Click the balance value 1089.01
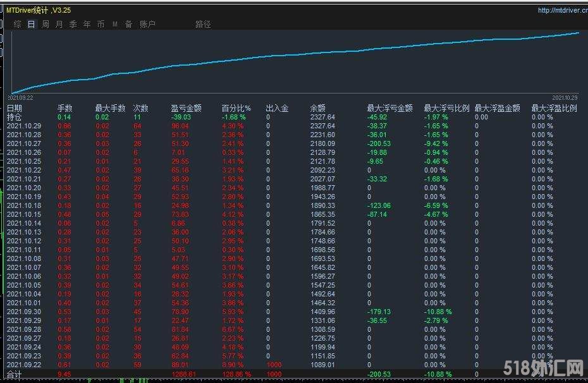Viewport: 588px width, 383px height. pos(322,365)
